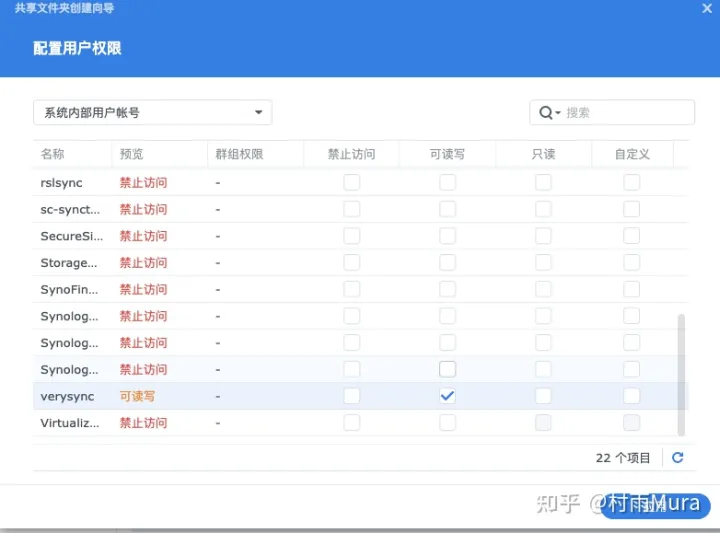The height and width of the screenshot is (533, 720).
Task: Open the 系统内部用户帐号 dropdown
Action: (152, 112)
